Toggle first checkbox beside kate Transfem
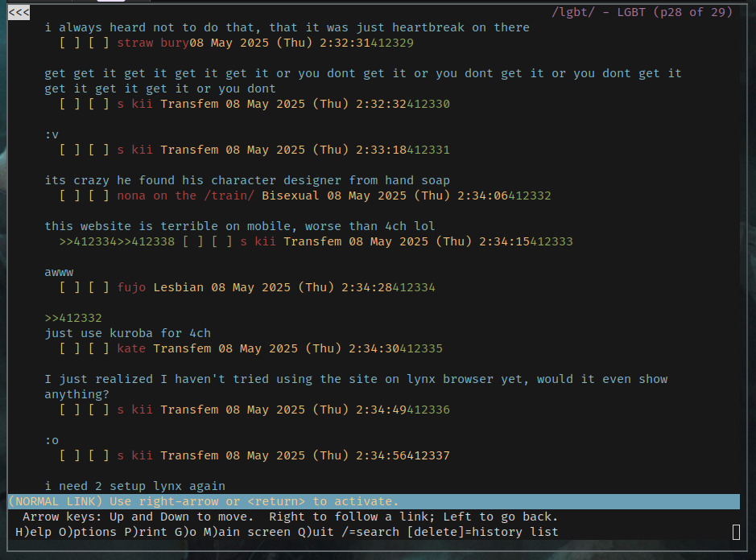The image size is (756, 560). (x=70, y=348)
